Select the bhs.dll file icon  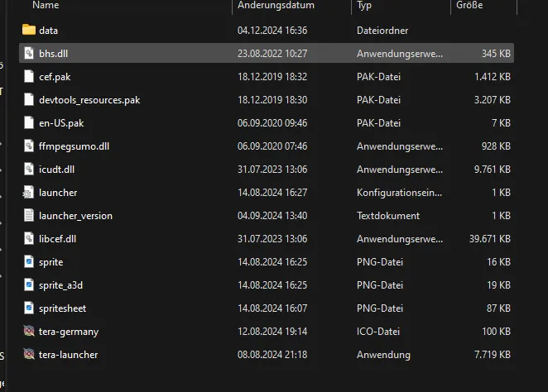pyautogui.click(x=29, y=53)
